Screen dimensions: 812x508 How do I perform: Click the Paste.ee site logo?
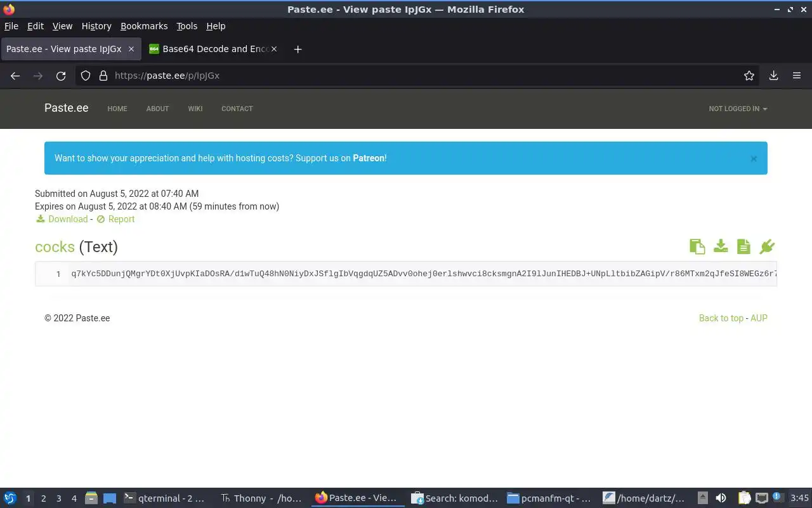click(67, 108)
